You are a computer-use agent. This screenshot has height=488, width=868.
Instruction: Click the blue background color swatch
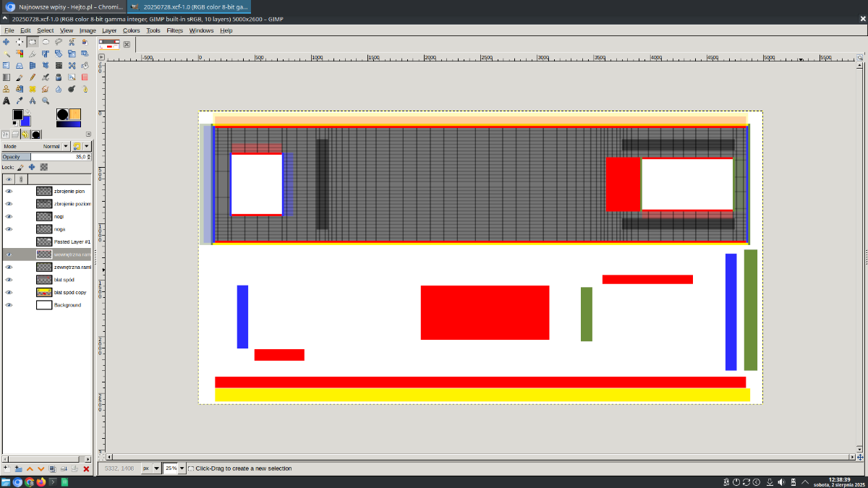(27, 121)
